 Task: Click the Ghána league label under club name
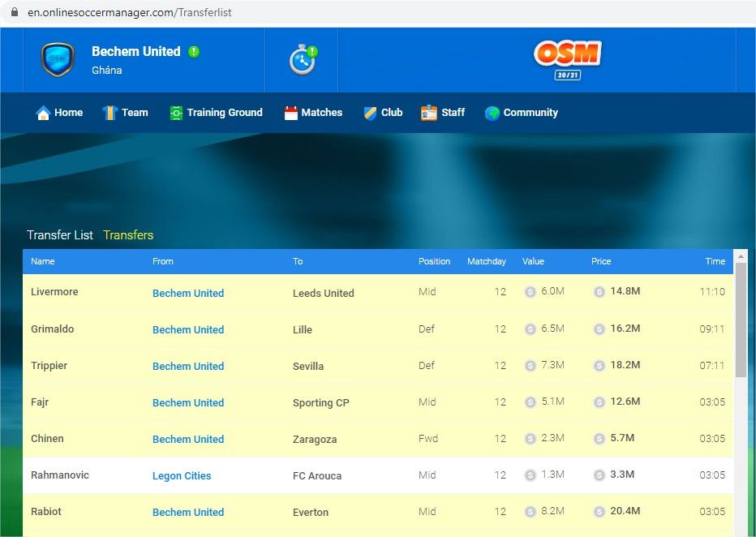[107, 70]
